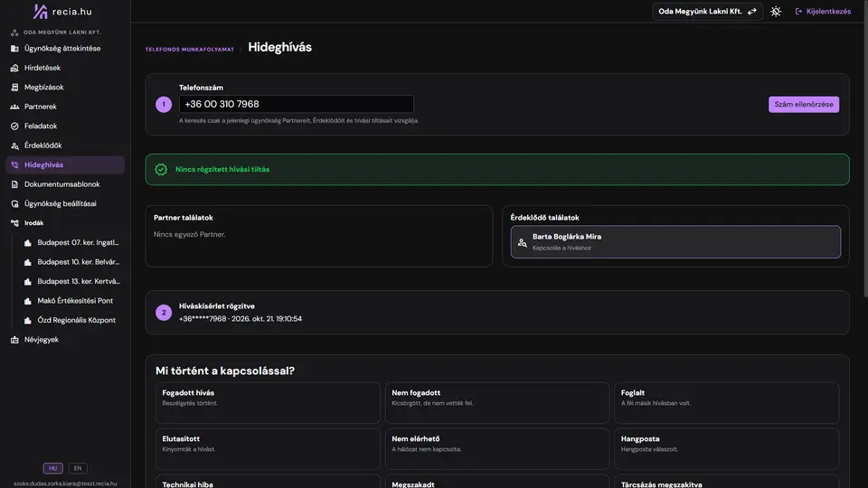Select Barta Boglárka Mira inquirer match
The width and height of the screenshot is (868, 488).
pyautogui.click(x=675, y=242)
